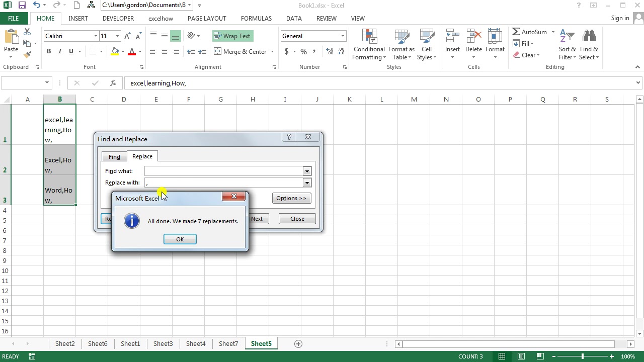This screenshot has width=644, height=362.
Task: Open the Font name Calibri dropdown
Action: (96, 36)
